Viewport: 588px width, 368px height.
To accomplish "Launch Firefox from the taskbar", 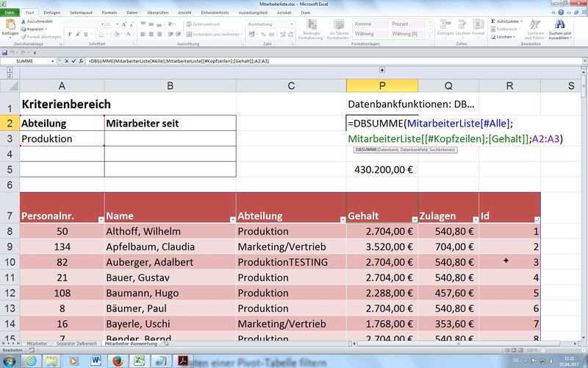I will coord(117,360).
